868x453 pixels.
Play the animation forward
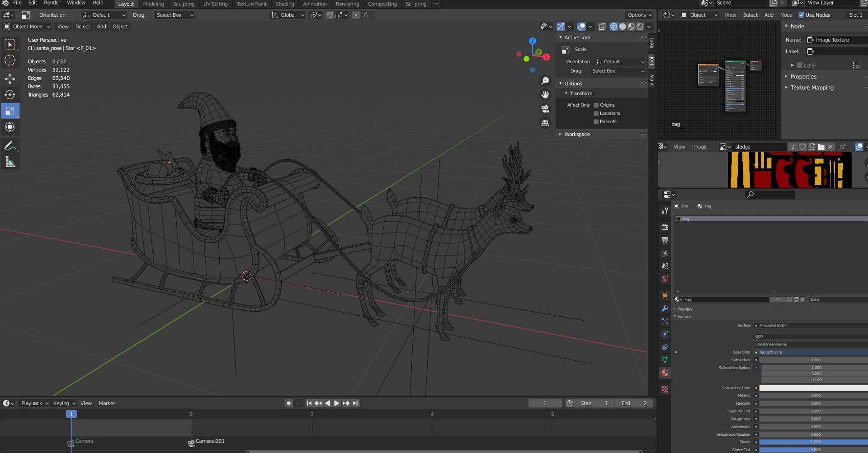tap(337, 403)
